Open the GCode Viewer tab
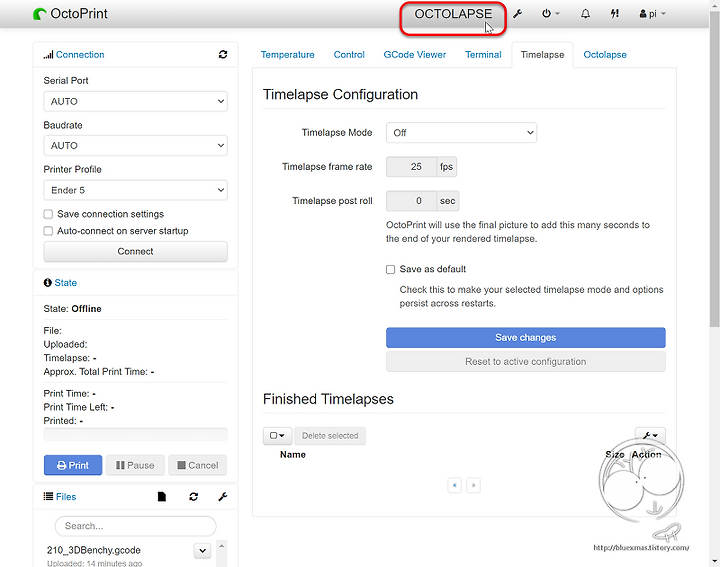 [x=415, y=55]
